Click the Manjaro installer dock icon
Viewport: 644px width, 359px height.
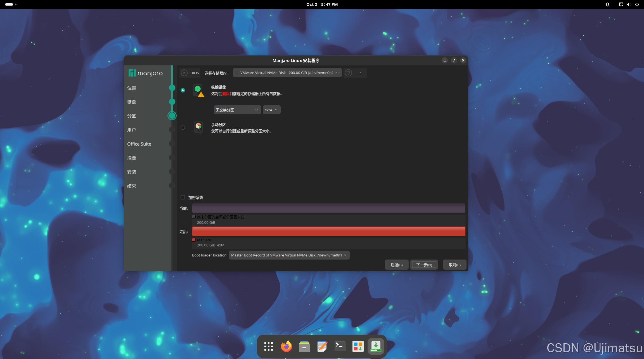coord(376,346)
